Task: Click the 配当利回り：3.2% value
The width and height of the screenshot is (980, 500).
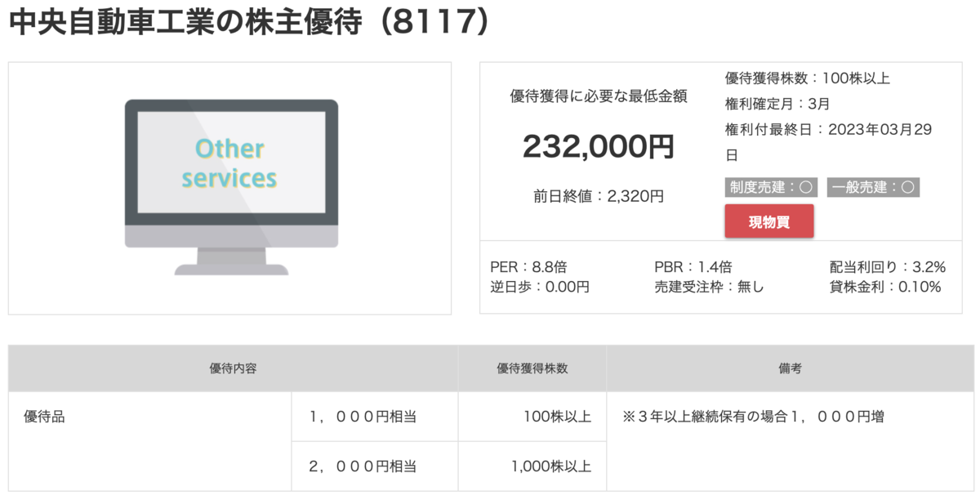Action: pyautogui.click(x=887, y=267)
